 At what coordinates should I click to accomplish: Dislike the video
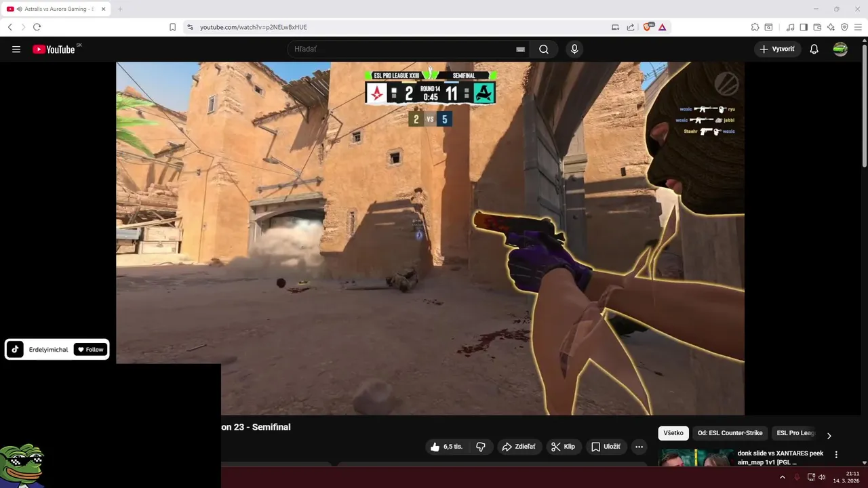point(481,447)
